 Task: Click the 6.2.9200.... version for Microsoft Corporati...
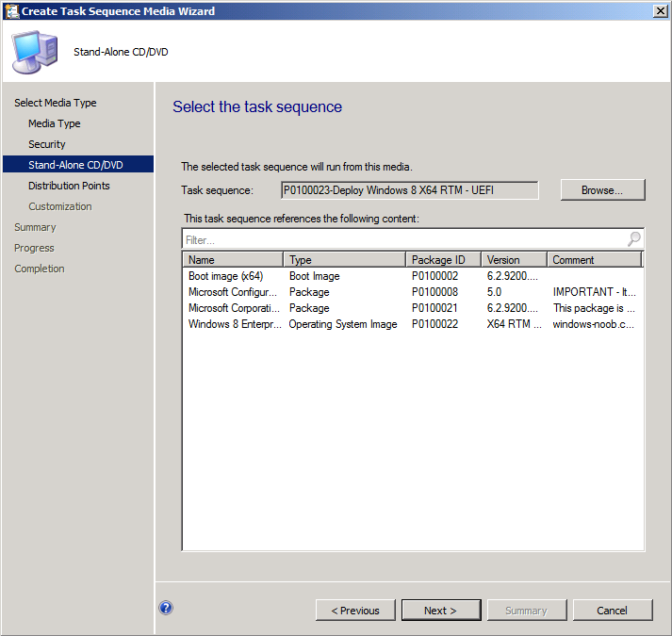click(512, 308)
